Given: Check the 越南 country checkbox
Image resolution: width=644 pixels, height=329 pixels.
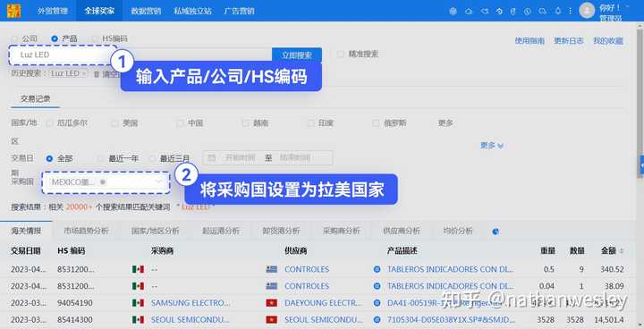Looking at the screenshot, I should 245,122.
